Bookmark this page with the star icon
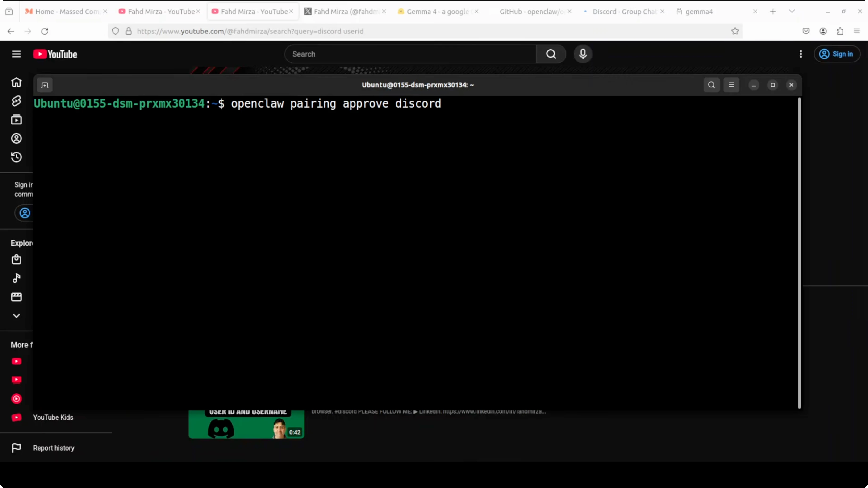This screenshot has height=488, width=868. (735, 31)
